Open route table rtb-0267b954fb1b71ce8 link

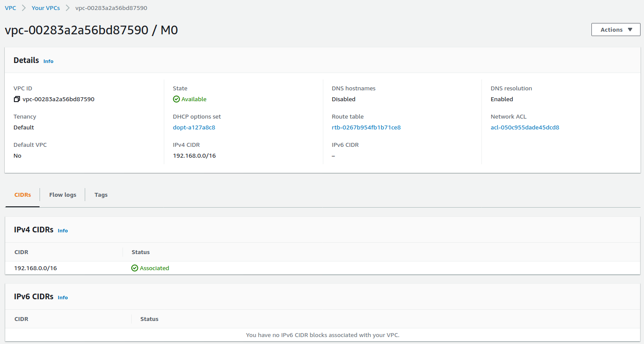[366, 127]
